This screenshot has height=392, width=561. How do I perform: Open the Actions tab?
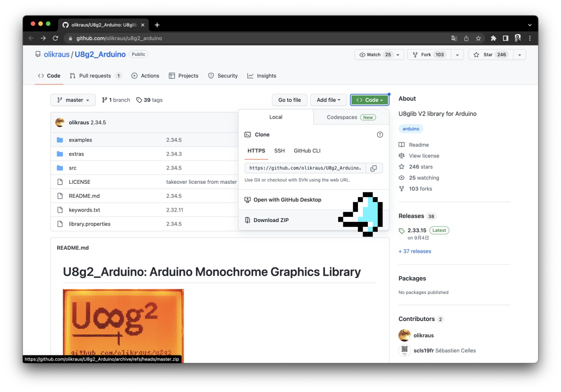pyautogui.click(x=145, y=76)
